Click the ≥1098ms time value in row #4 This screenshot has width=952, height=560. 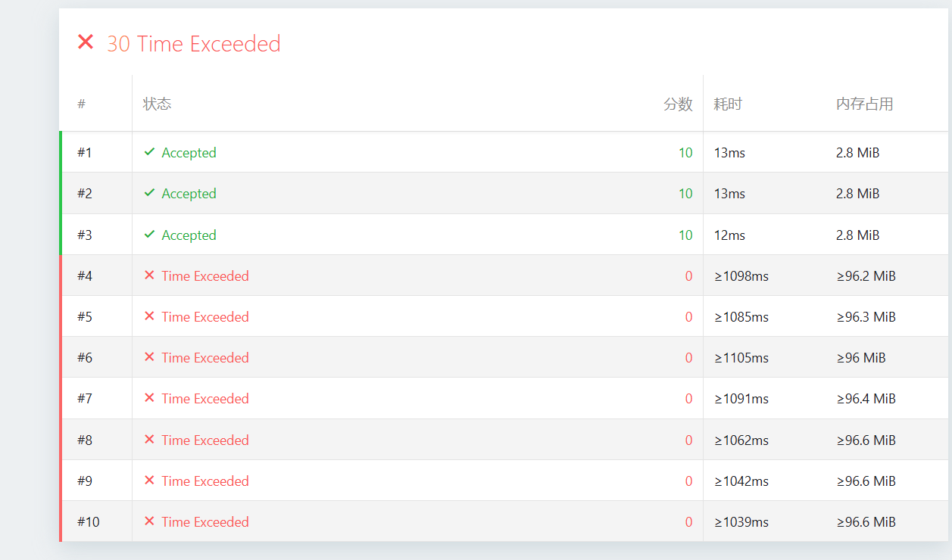tap(741, 276)
